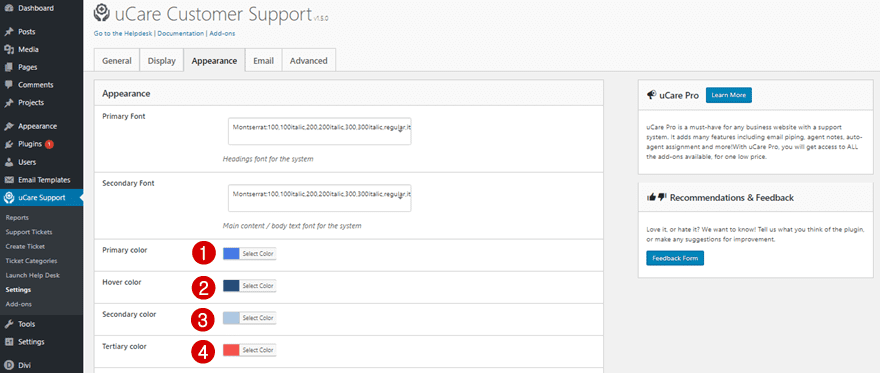Click the Email Templates envelope icon
Screen dimensions: 880x373
point(8,180)
